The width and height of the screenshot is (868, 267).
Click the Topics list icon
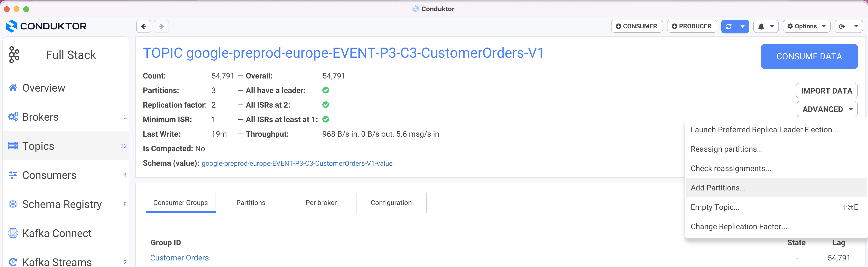pyautogui.click(x=13, y=146)
